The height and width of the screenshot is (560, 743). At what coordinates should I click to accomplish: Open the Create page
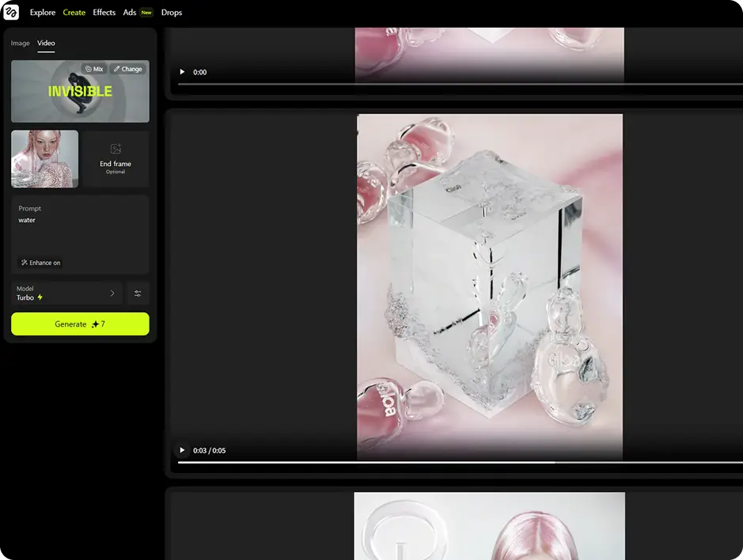(x=74, y=13)
